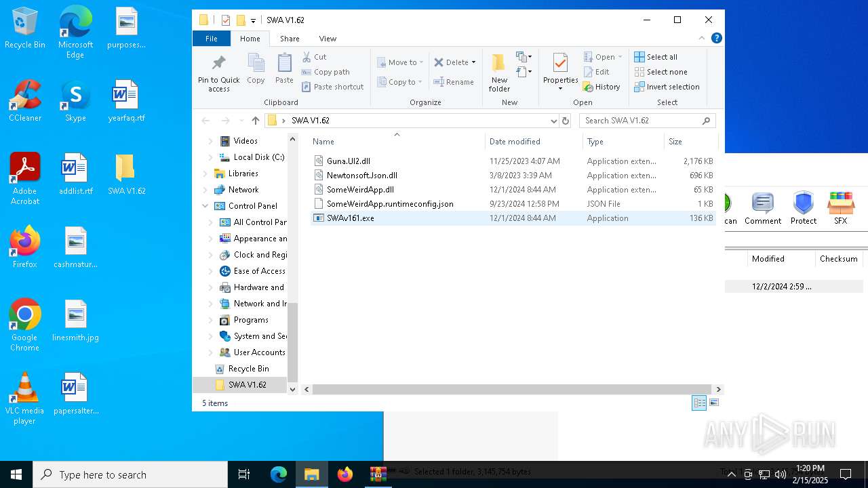Switch to the Home ribbon tab
The height and width of the screenshot is (488, 868).
click(x=250, y=39)
